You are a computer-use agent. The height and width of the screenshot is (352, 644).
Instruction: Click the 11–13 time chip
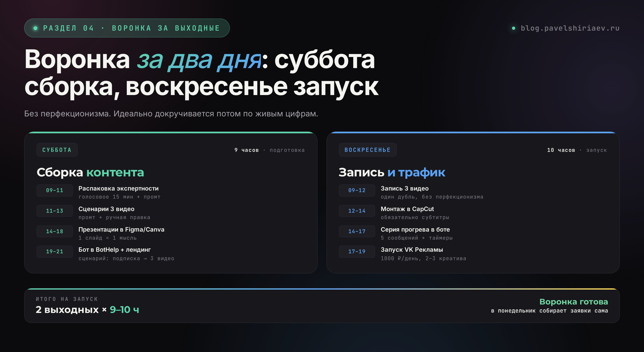pyautogui.click(x=55, y=211)
